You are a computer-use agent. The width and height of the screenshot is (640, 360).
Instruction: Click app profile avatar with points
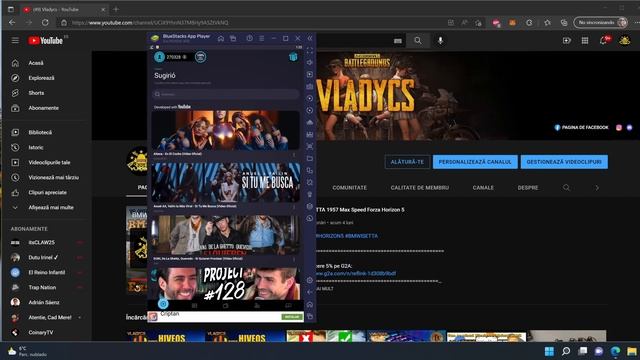point(159,57)
